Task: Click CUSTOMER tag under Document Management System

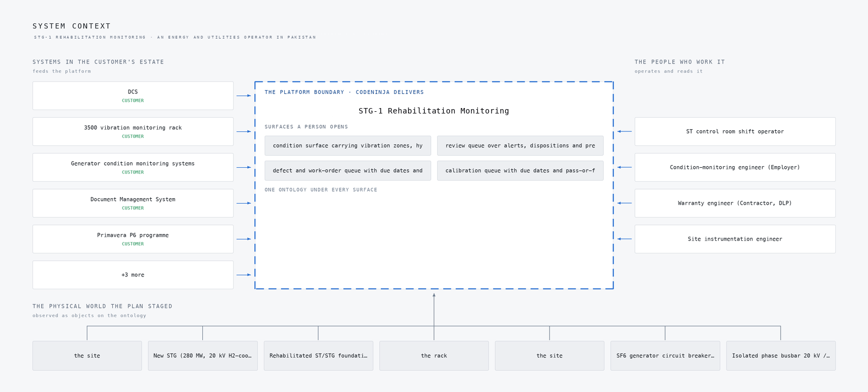Action: 133,208
